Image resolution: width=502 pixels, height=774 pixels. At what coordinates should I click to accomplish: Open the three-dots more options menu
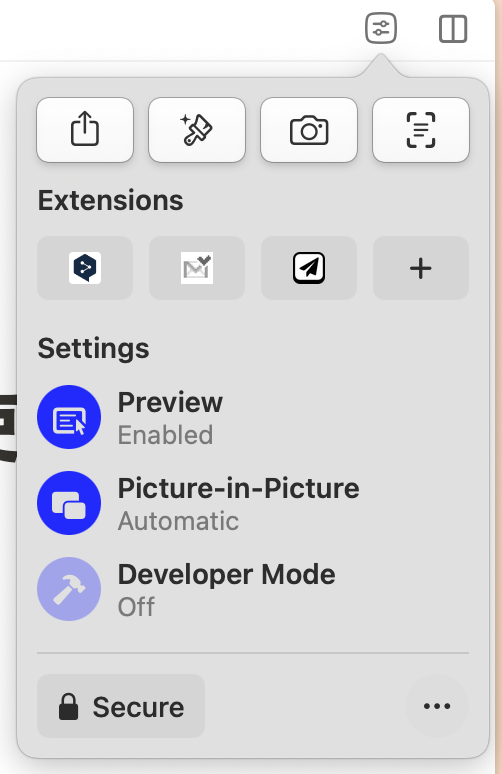(437, 706)
